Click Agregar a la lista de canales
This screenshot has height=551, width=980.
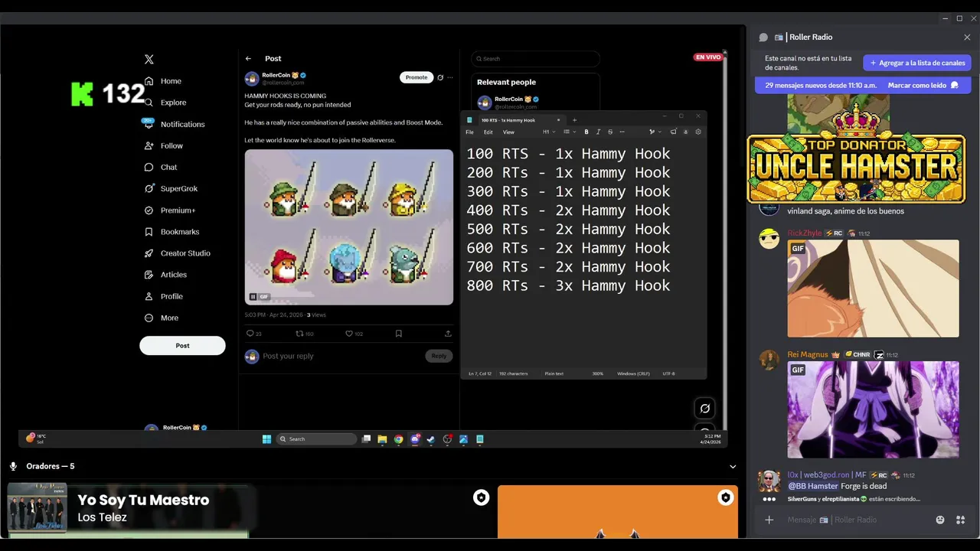coord(917,63)
